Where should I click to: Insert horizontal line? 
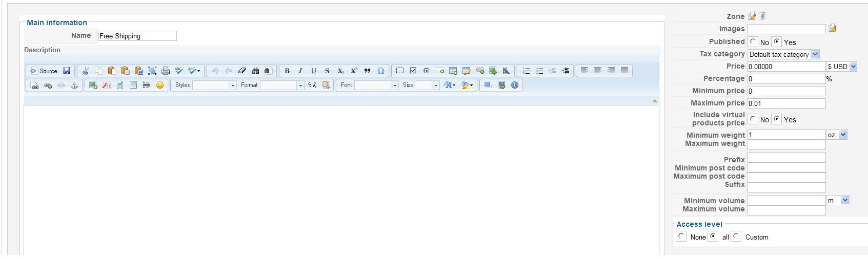pos(147,85)
